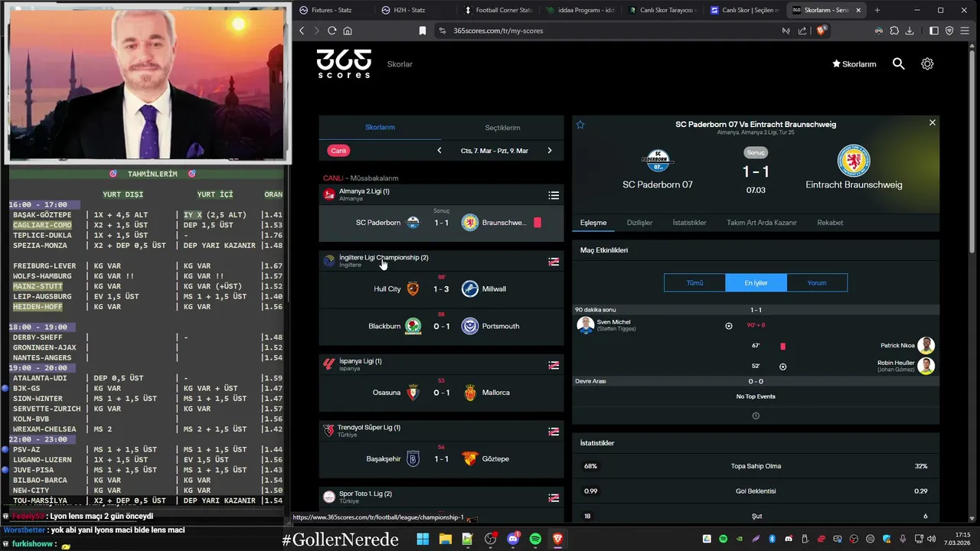Reload the page with refresh icon

coord(332,31)
